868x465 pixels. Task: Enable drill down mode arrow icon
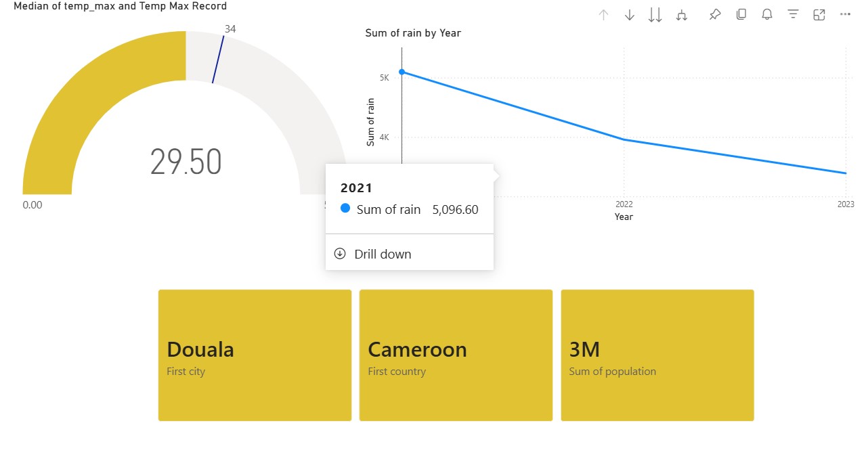point(630,15)
